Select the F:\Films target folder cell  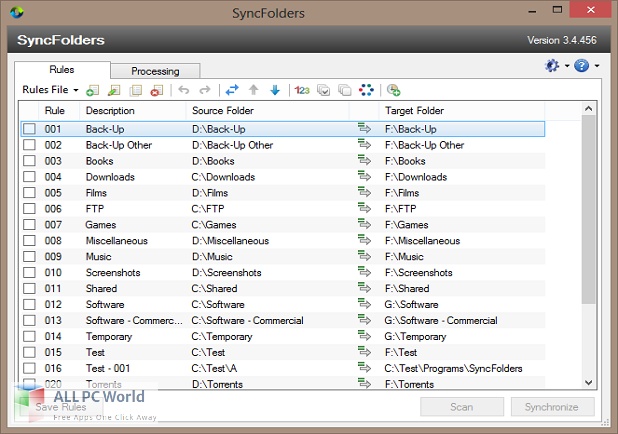tap(402, 193)
